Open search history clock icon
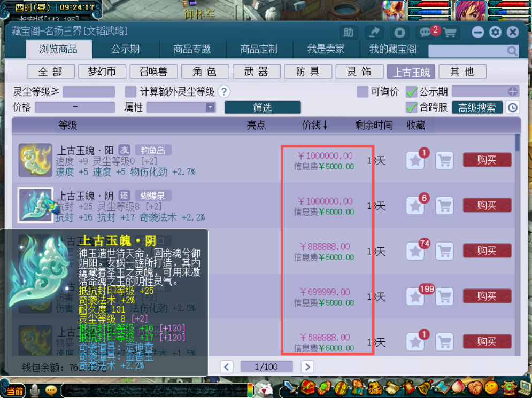This screenshot has height=398, width=532. [x=512, y=107]
